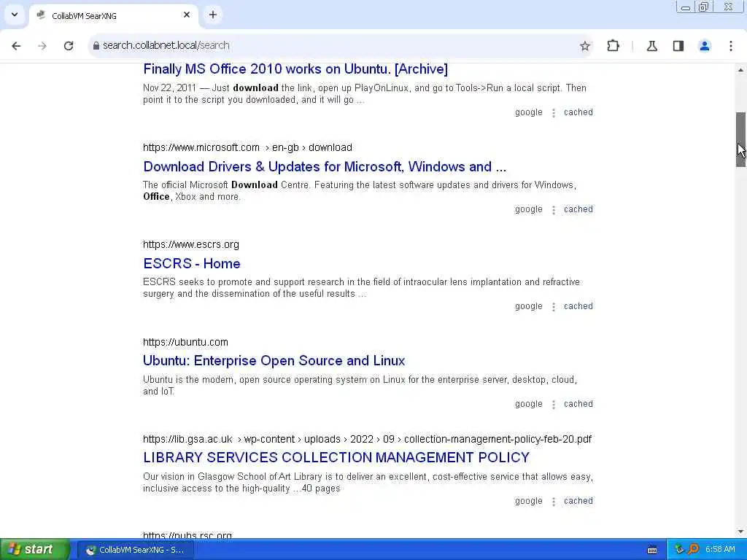Open Ubuntu: Enterprise Open Source and Linux
The image size is (747, 560).
coord(274,361)
